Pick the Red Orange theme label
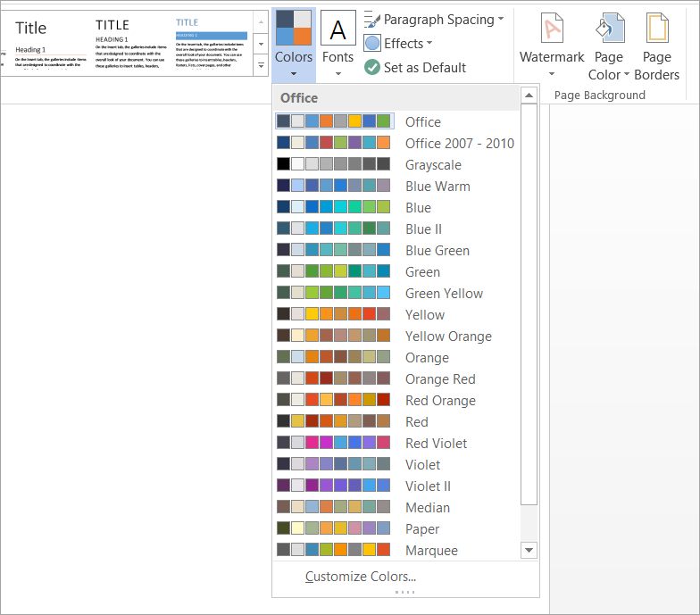The width and height of the screenshot is (700, 615). (x=440, y=400)
